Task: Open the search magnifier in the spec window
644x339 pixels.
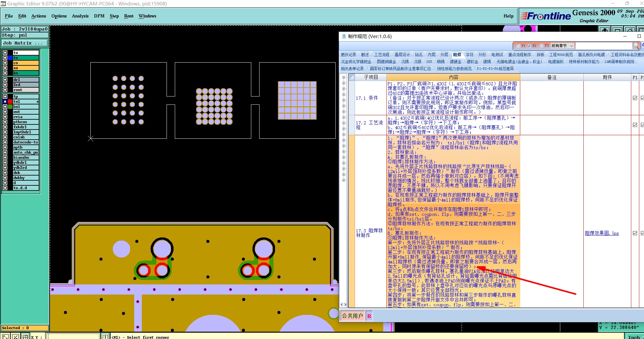Action: [636, 46]
